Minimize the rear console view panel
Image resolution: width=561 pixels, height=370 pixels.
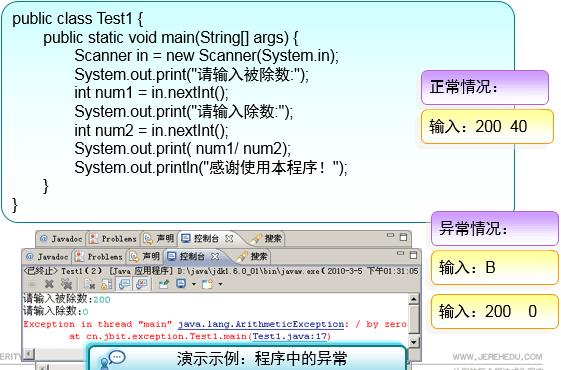pos(390,235)
